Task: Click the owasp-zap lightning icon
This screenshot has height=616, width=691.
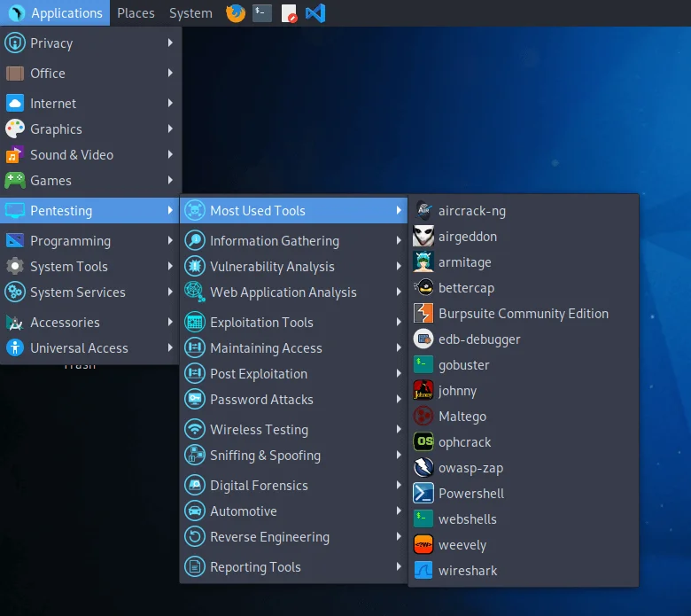Action: click(423, 468)
